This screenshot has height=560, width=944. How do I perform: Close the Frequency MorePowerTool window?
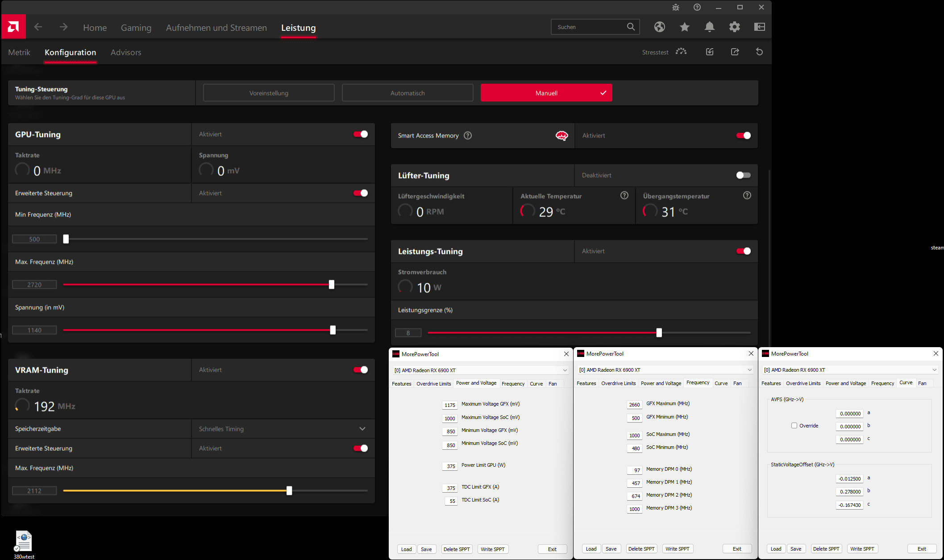click(x=751, y=353)
